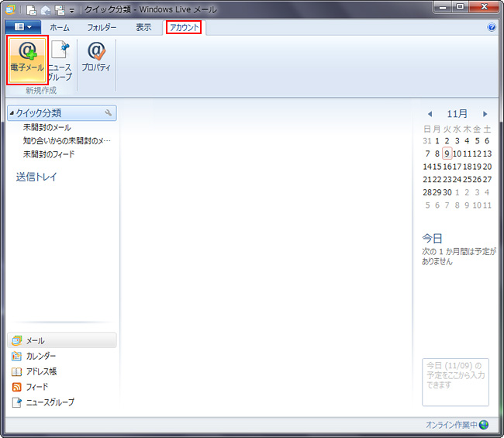Select date 20 in calendar
The height and width of the screenshot is (438, 504).
tap(487, 167)
